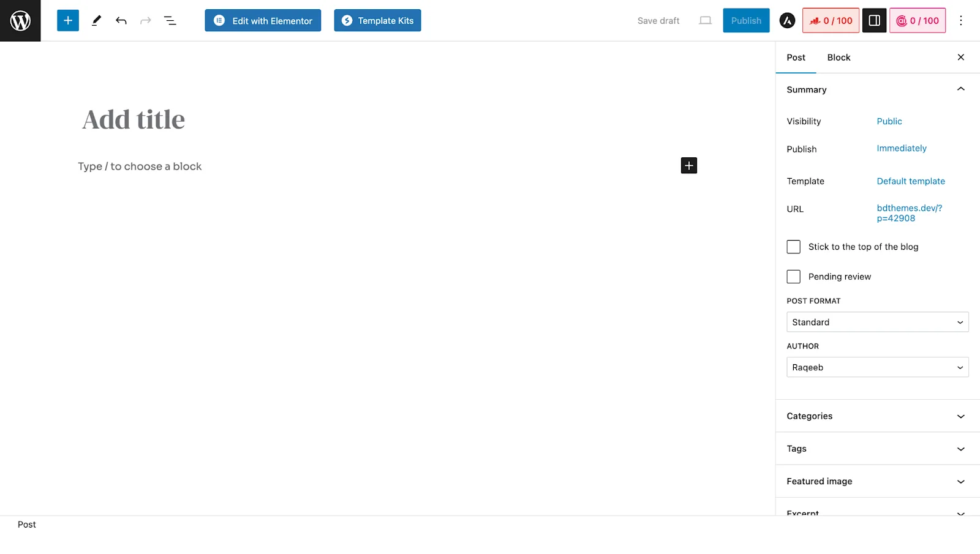
Task: Open the Post Format Standard dropdown
Action: pos(878,322)
